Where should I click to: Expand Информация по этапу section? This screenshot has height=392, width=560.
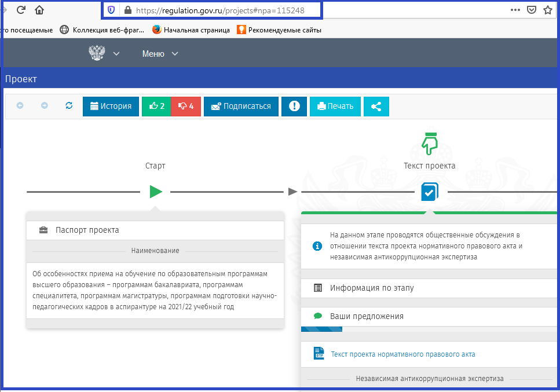pos(429,288)
